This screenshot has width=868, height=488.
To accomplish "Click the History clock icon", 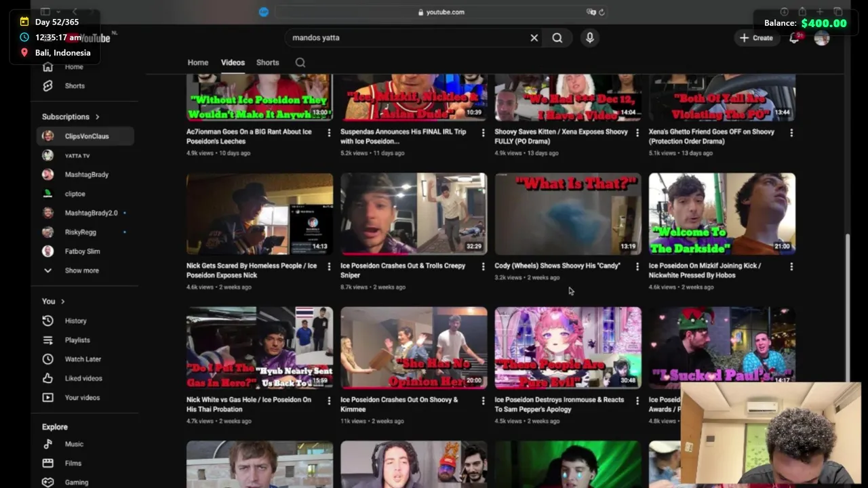I will pos(47,321).
